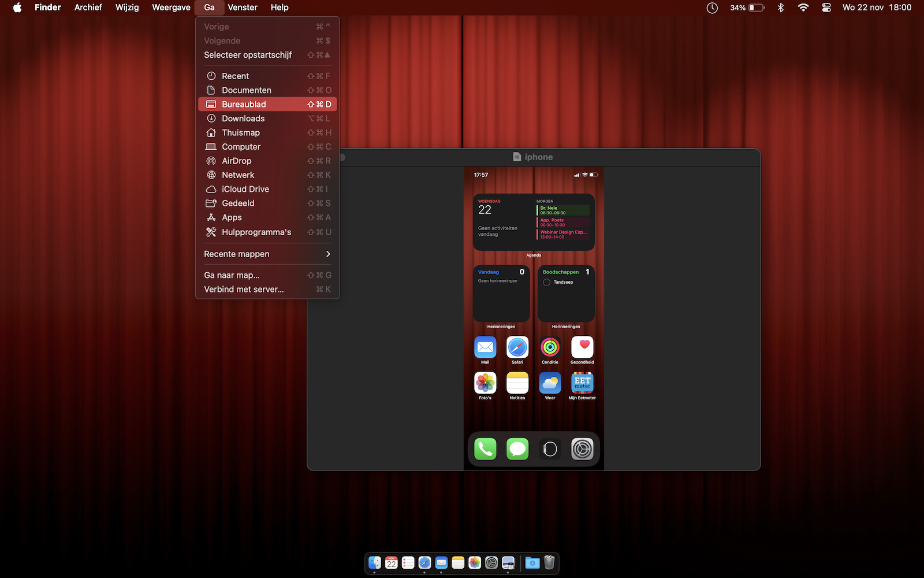924x578 pixels.
Task: Launch Reminders from the Dock
Action: click(408, 562)
